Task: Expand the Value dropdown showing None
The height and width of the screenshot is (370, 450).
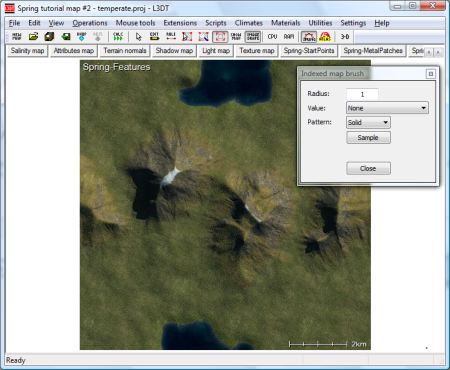Action: [387, 108]
